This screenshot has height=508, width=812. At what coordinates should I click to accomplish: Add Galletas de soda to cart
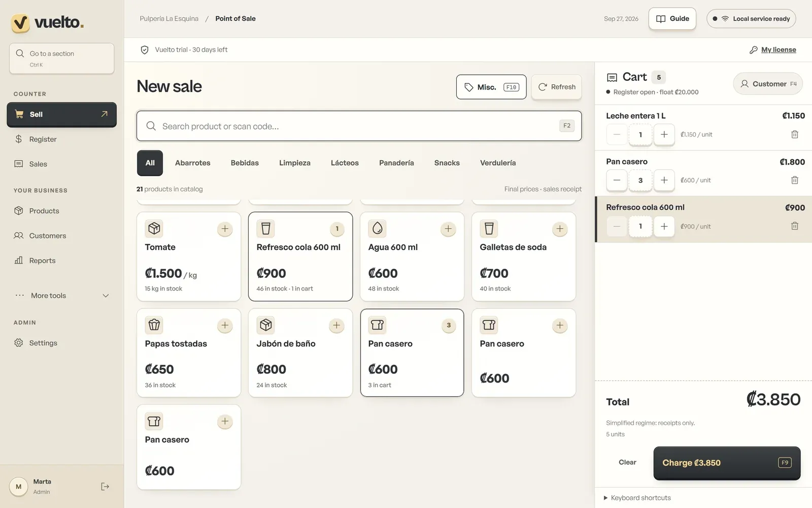pyautogui.click(x=560, y=229)
